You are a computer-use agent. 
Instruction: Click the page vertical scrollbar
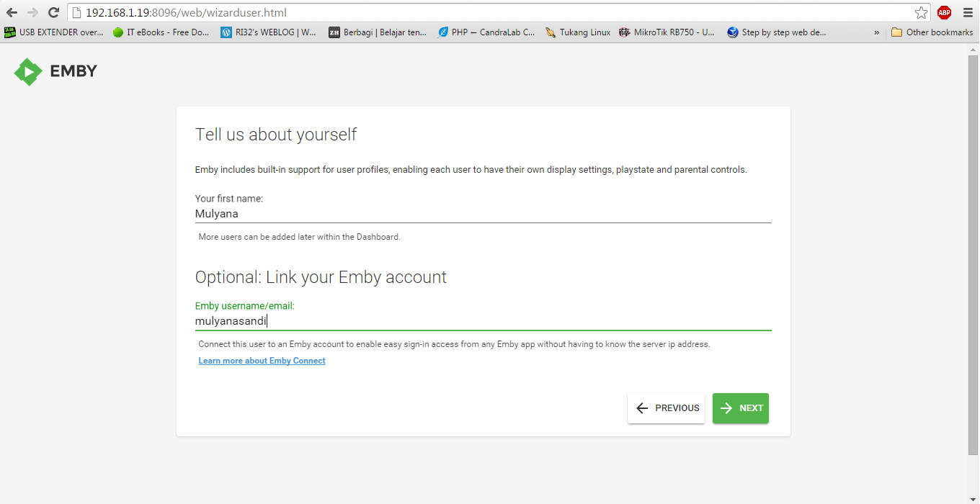click(x=974, y=256)
